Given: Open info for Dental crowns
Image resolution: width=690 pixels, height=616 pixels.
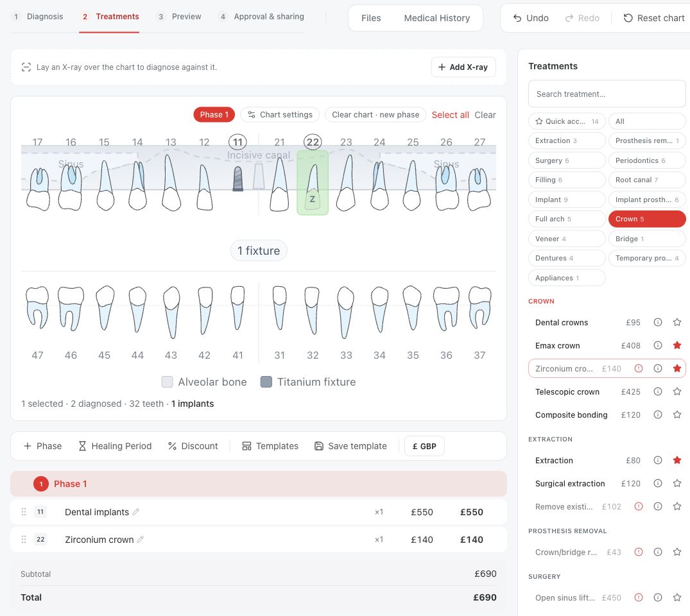Looking at the screenshot, I should coord(657,323).
